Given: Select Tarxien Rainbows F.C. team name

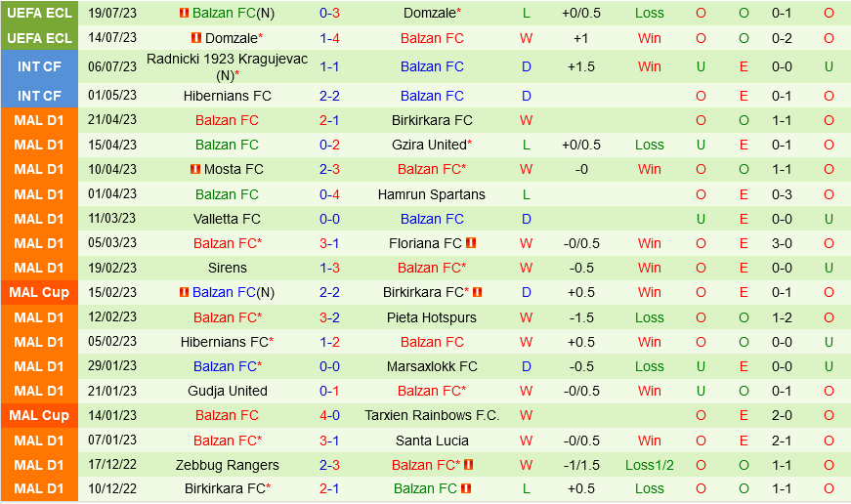Looking at the screenshot, I should 432,415.
